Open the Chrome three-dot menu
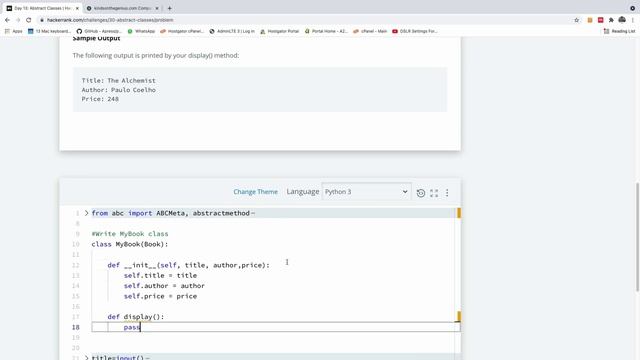Screen dimensions: 640x360 (x=633, y=20)
